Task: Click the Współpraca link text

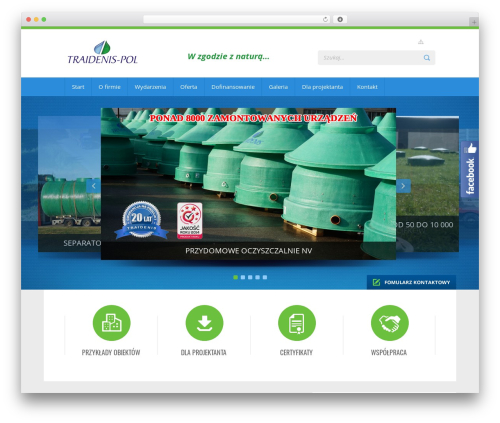Action: pos(389,352)
